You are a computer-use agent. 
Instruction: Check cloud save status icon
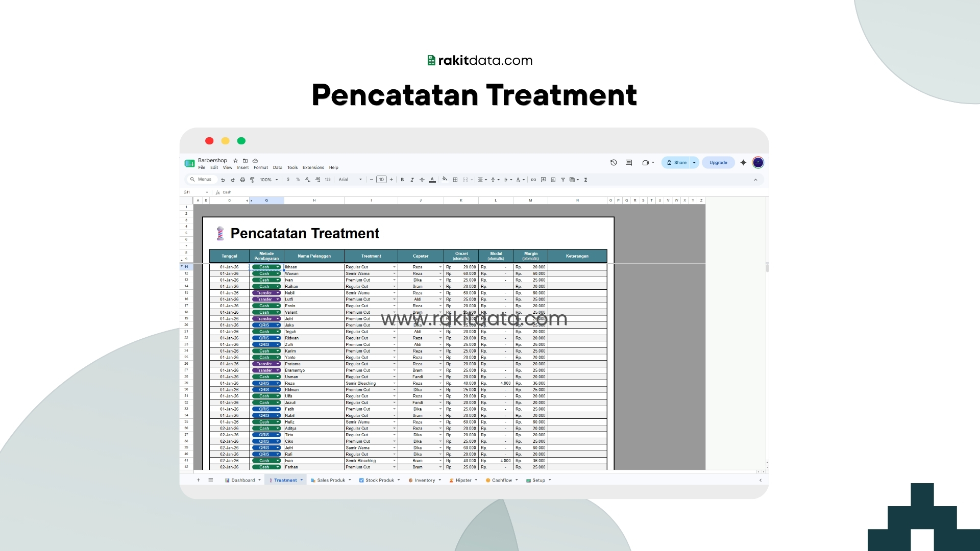255,161
